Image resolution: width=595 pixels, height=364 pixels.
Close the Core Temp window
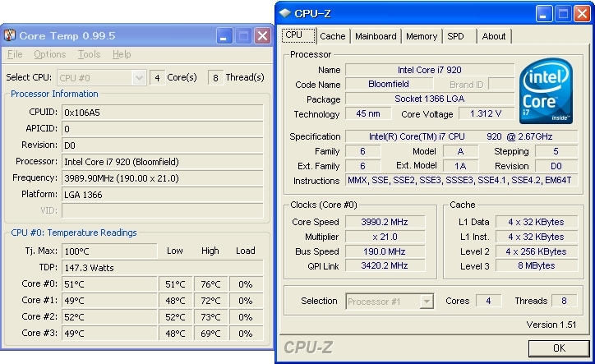click(x=262, y=36)
